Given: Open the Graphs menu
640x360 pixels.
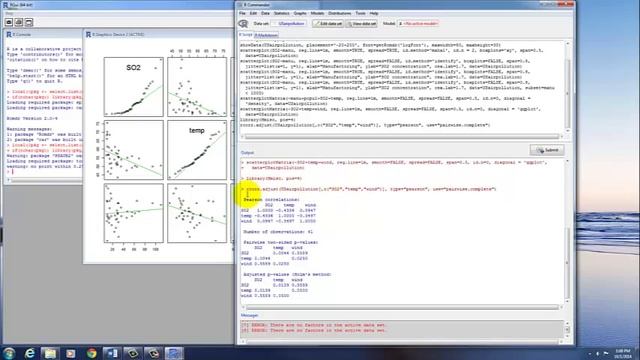Looking at the screenshot, I should tap(300, 13).
